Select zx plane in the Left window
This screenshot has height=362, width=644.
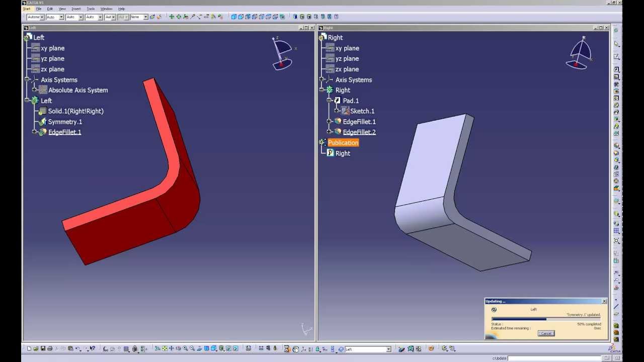click(53, 69)
